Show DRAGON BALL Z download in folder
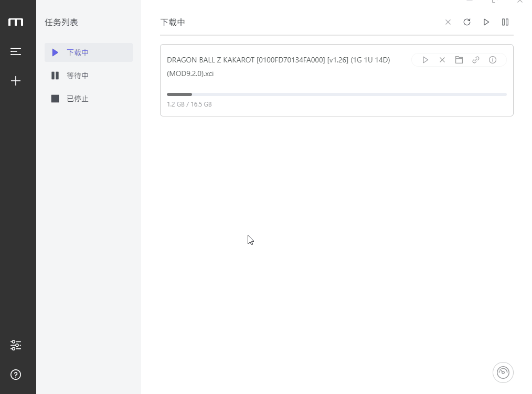The width and height of the screenshot is (532, 394). tap(459, 60)
